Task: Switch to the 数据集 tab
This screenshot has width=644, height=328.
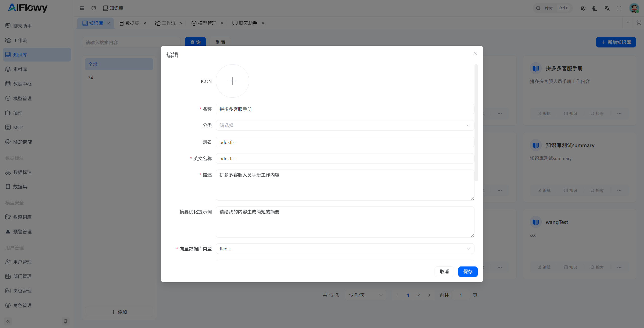Action: [132, 23]
